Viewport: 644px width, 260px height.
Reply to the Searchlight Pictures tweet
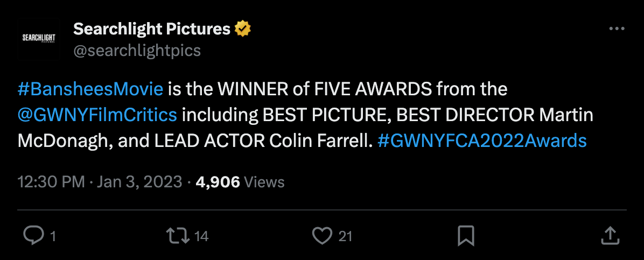(34, 235)
